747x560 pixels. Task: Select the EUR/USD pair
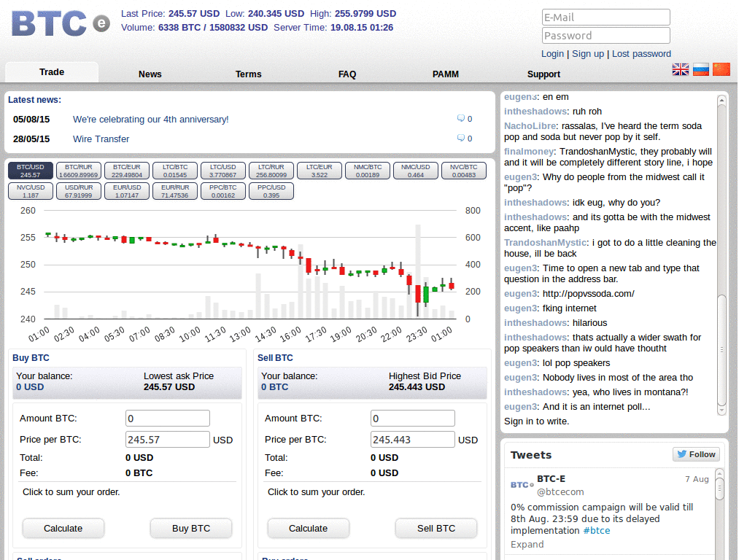tap(127, 192)
